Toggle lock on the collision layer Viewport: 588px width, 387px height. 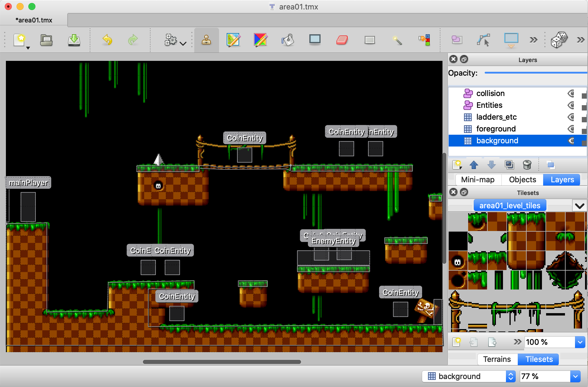[584, 96]
